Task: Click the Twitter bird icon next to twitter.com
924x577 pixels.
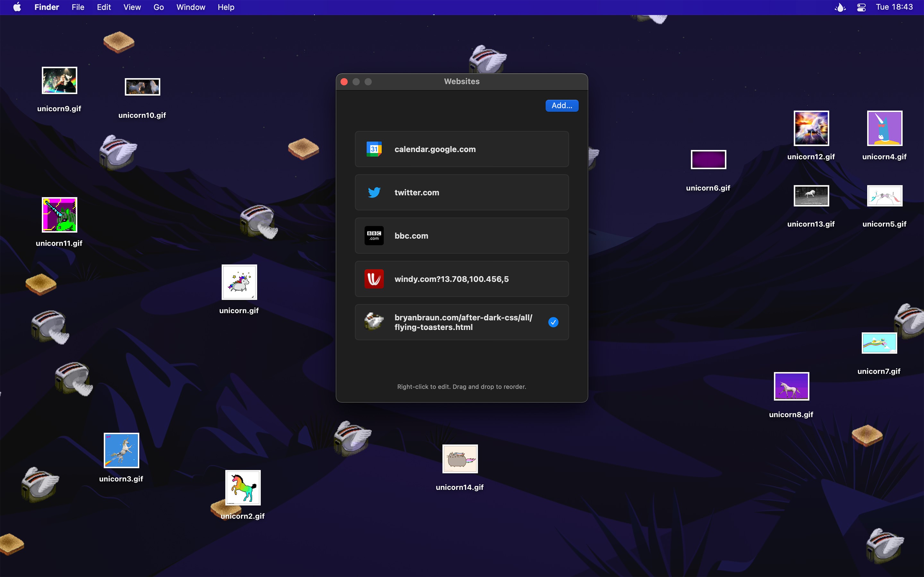Action: 374,192
